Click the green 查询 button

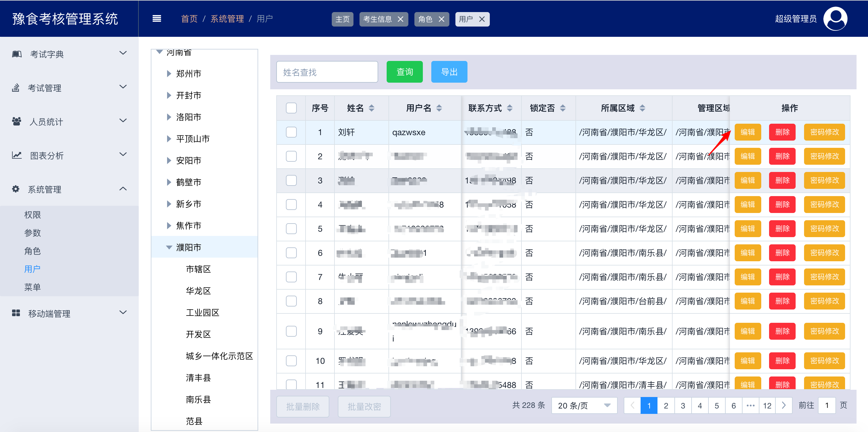404,72
